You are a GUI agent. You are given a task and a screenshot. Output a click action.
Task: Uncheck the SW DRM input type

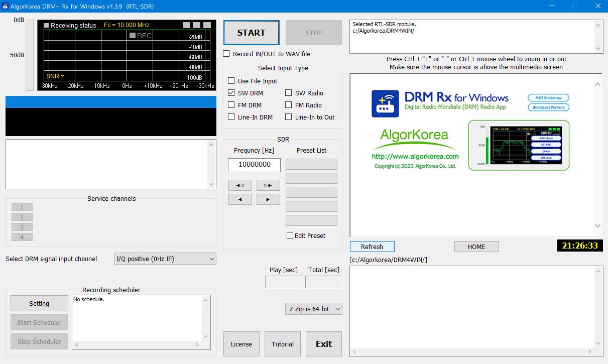(x=231, y=93)
